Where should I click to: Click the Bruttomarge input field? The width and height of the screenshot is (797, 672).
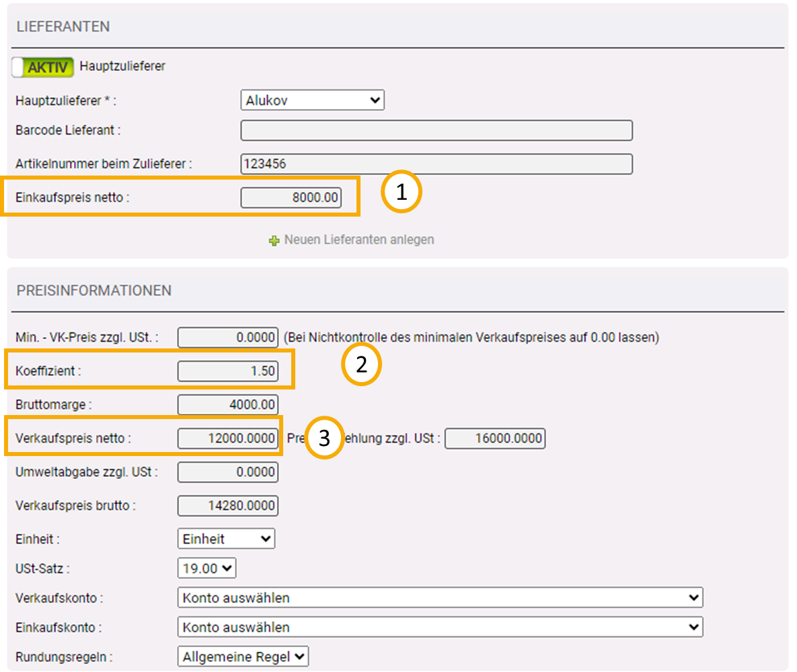[227, 405]
